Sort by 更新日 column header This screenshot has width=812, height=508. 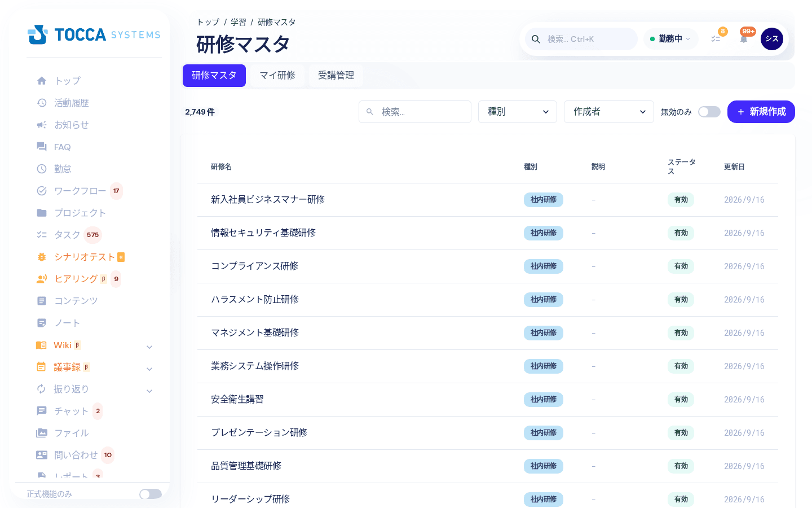(x=734, y=167)
